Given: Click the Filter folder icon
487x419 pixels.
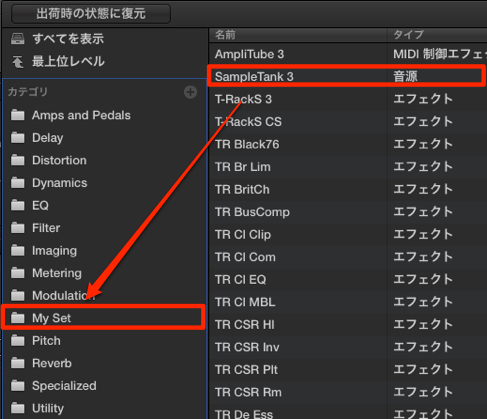Looking at the screenshot, I should (x=18, y=228).
